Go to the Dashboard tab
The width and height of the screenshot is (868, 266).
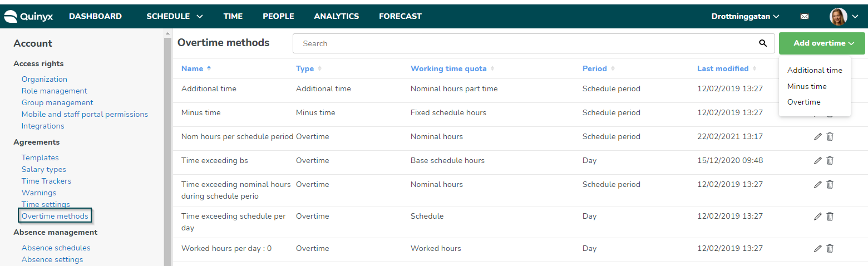click(x=95, y=16)
